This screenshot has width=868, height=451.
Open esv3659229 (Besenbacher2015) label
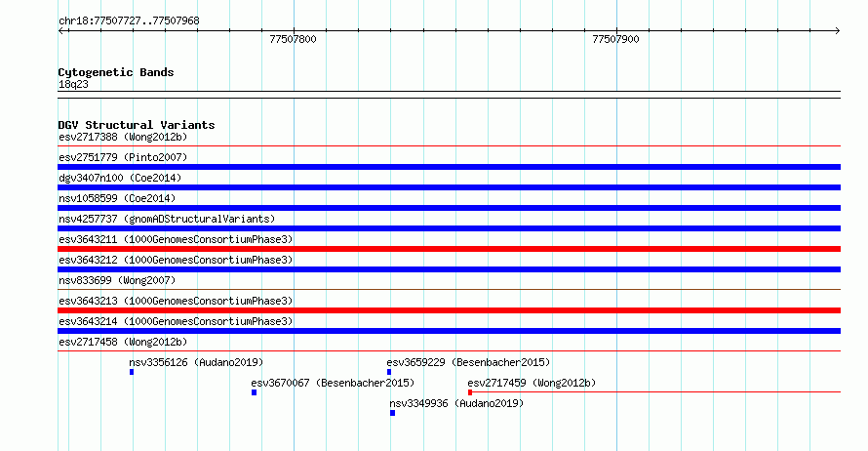[x=468, y=362]
